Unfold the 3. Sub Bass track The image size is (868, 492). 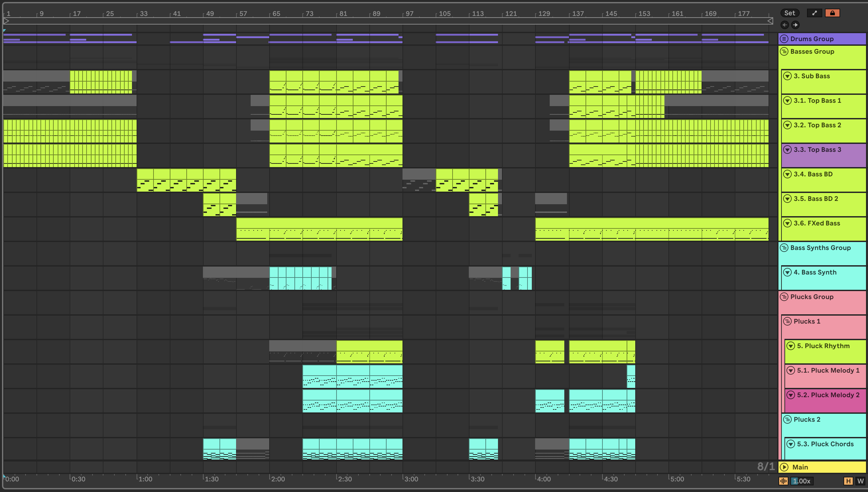click(787, 76)
